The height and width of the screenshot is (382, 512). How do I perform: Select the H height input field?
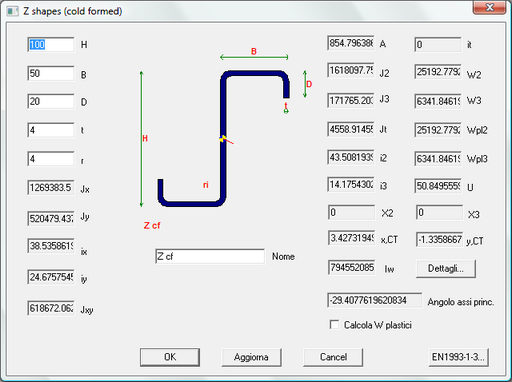coord(51,44)
